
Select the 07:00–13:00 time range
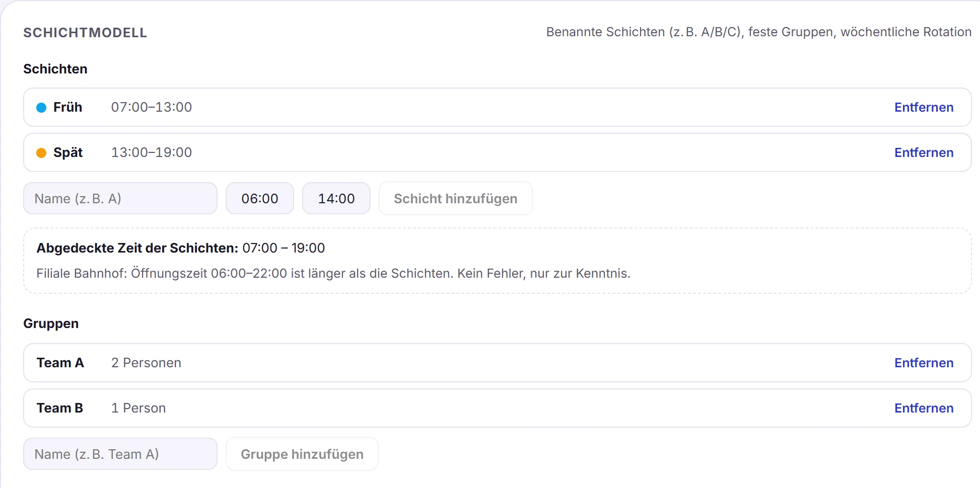[152, 107]
